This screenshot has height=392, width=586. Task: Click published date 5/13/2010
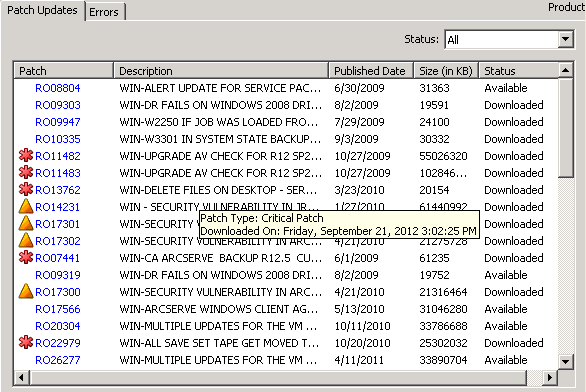coord(359,309)
